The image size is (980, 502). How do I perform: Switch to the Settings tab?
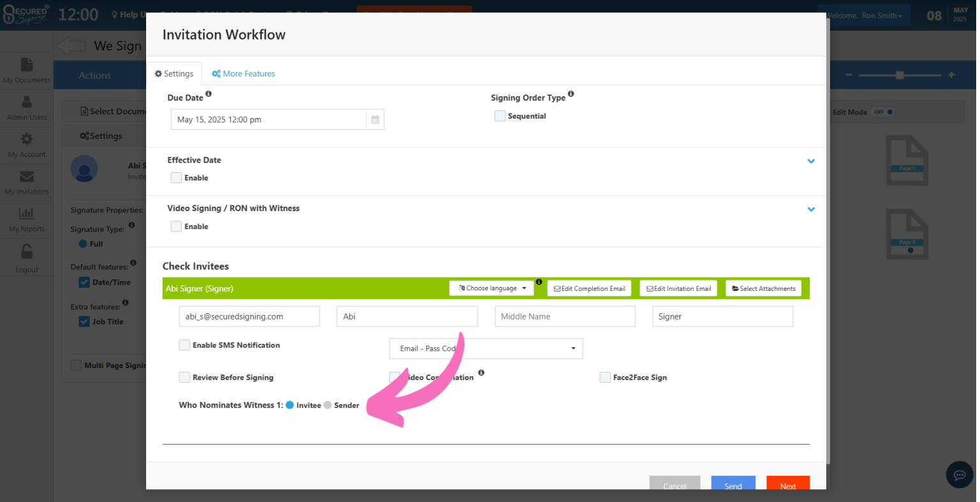coord(174,74)
